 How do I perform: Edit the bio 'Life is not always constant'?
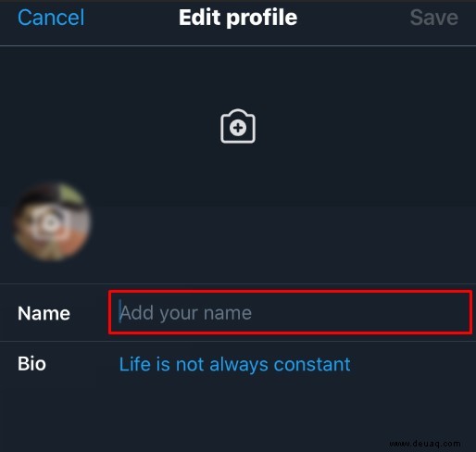[x=234, y=364]
